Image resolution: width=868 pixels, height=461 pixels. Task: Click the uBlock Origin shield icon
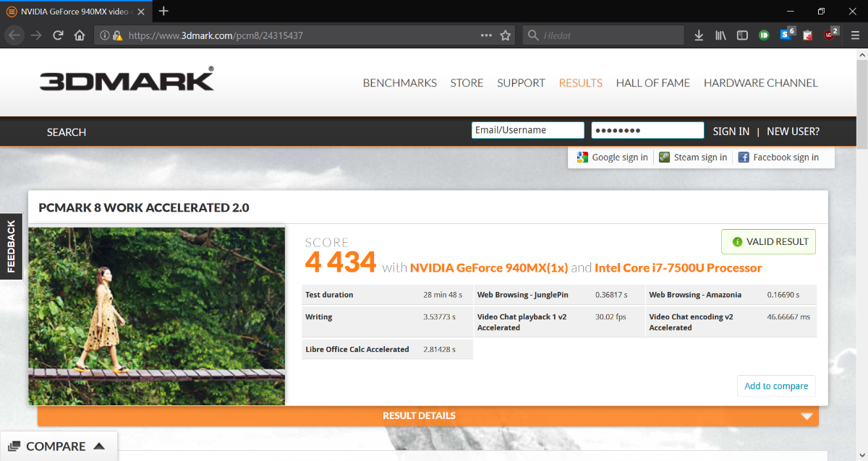click(830, 35)
